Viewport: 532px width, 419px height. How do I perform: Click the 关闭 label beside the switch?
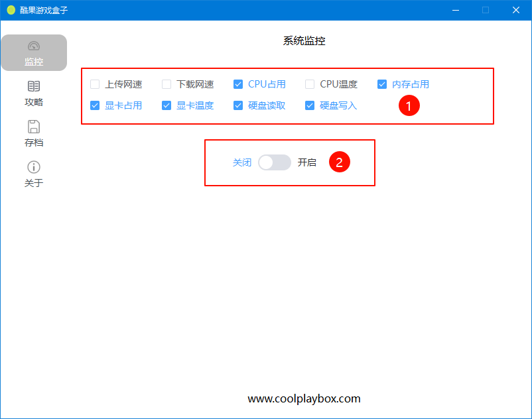click(242, 162)
